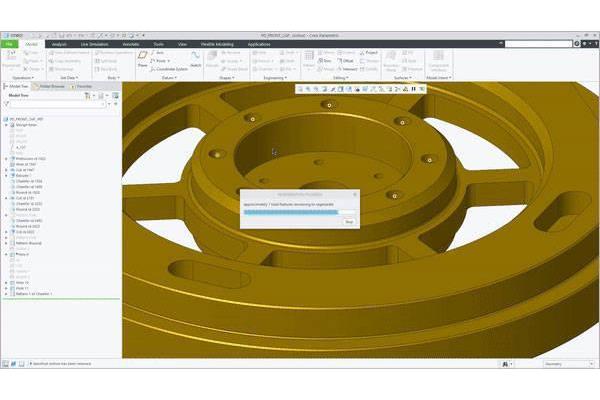Viewport: 600px width, 400px height.
Task: Expand the Operations group dropdown
Action: [23, 78]
